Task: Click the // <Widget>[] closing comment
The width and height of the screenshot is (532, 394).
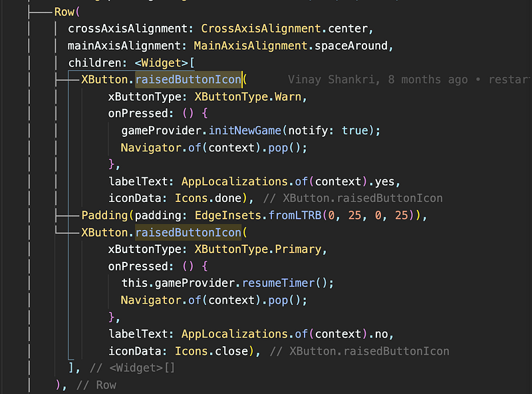Action: [132, 368]
